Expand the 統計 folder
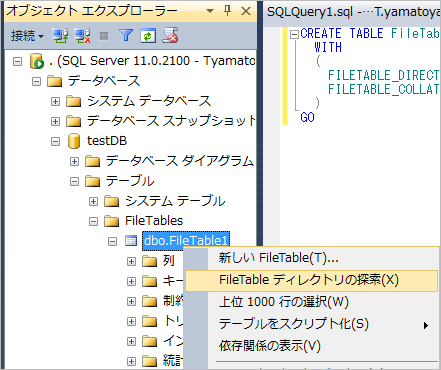This screenshot has width=441, height=370. pos(131,361)
